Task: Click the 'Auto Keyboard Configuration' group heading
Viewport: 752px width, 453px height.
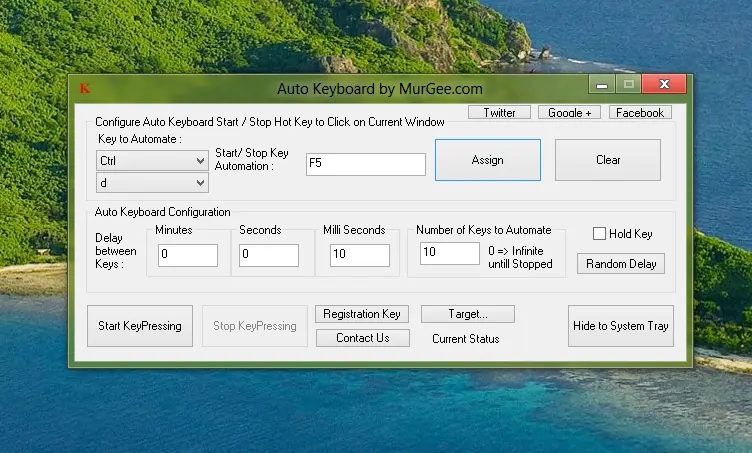Action: coord(162,212)
